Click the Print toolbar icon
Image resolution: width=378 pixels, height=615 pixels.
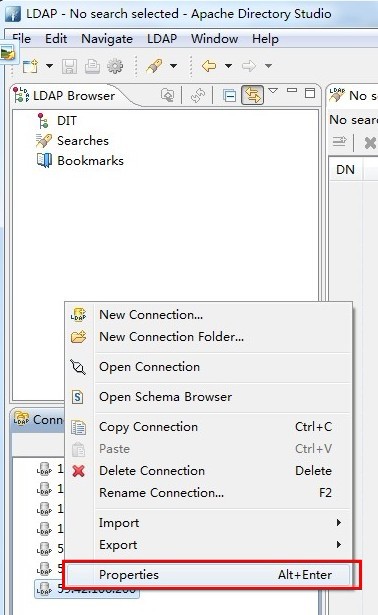pos(92,66)
